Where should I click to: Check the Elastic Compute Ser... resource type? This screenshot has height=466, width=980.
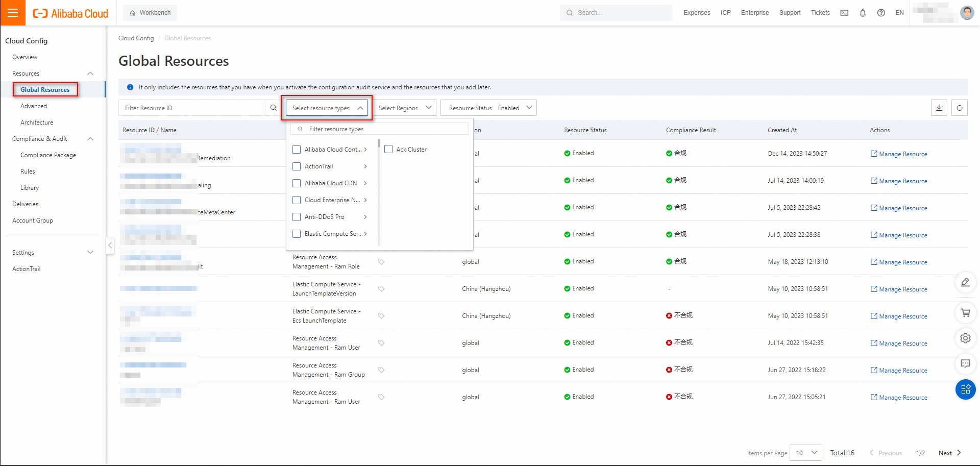click(297, 234)
